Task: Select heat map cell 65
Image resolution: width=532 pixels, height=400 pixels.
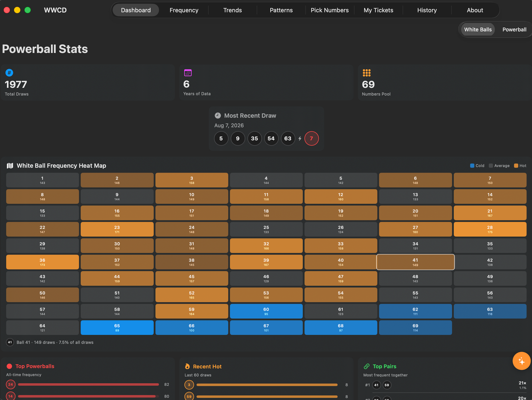Action: [x=117, y=328]
